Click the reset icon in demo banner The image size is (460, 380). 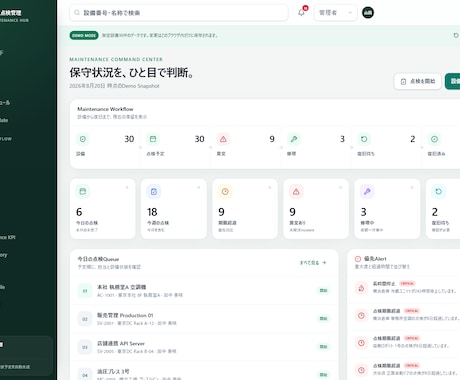tap(456, 35)
